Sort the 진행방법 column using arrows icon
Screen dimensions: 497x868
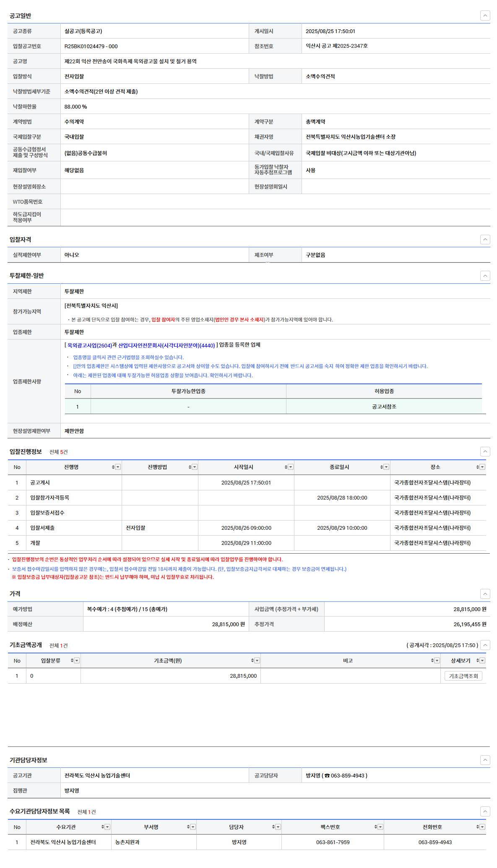190,467
